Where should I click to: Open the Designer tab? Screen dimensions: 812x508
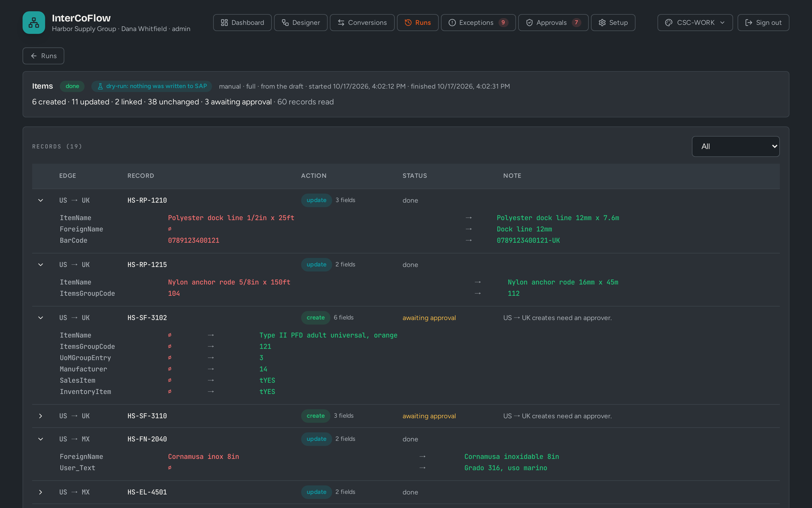tap(301, 23)
